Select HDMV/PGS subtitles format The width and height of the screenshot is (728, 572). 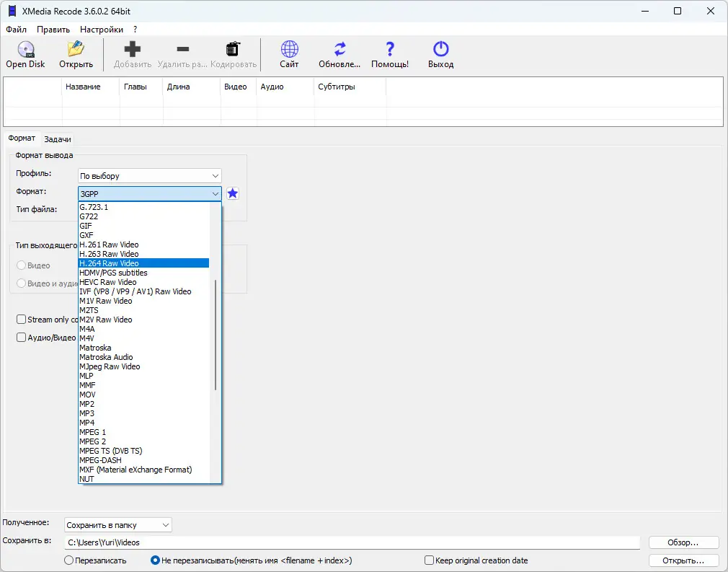(x=144, y=272)
